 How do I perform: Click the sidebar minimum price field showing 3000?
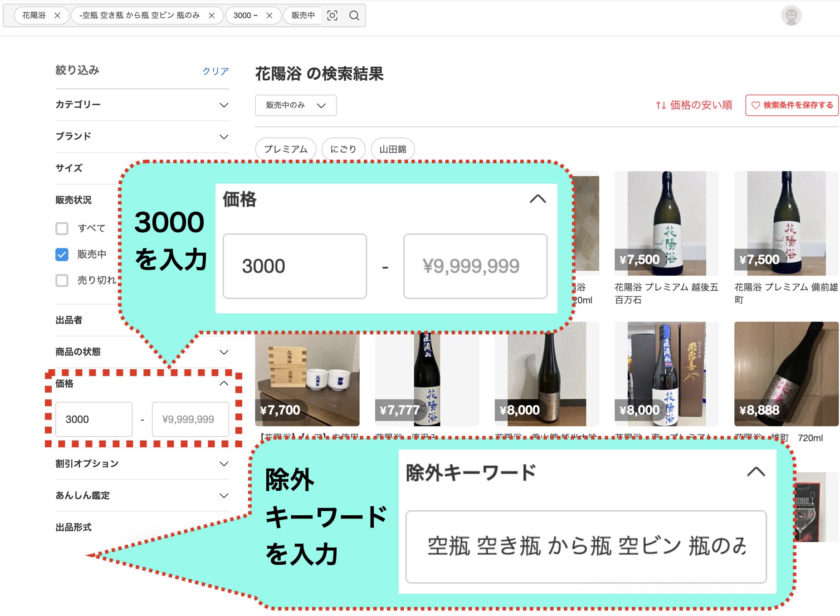pos(94,420)
